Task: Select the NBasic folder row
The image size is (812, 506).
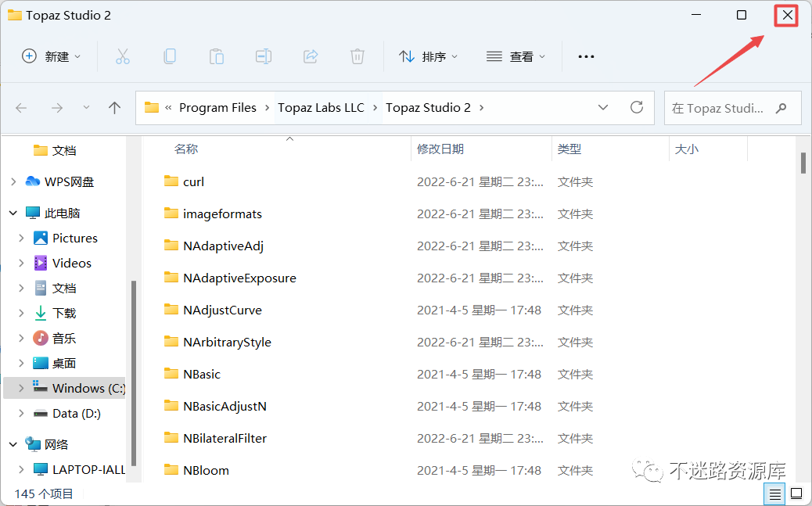Action: click(x=468, y=374)
